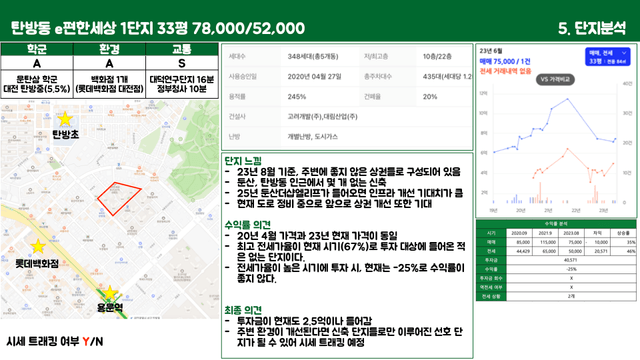Click the -25% 수익률 cell
This screenshot has height=360, width=640.
[571, 269]
